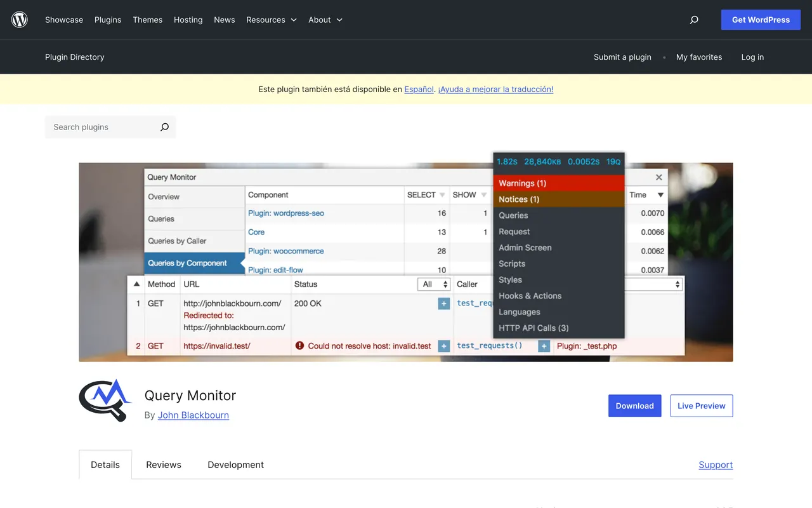Download the Query Monitor plugin
This screenshot has width=812, height=508.
coord(635,406)
